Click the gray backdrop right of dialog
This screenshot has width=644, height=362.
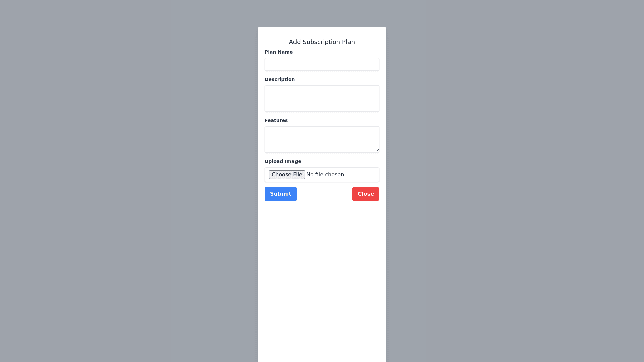point(515,181)
